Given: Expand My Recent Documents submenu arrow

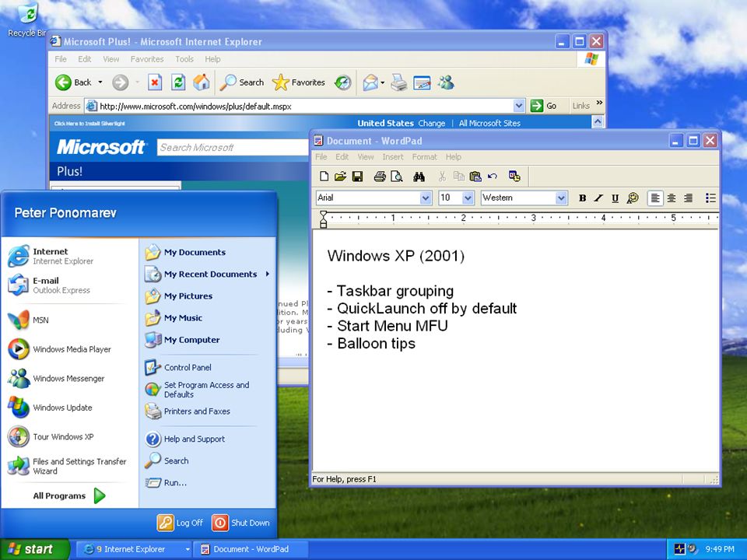Looking at the screenshot, I should pos(268,274).
